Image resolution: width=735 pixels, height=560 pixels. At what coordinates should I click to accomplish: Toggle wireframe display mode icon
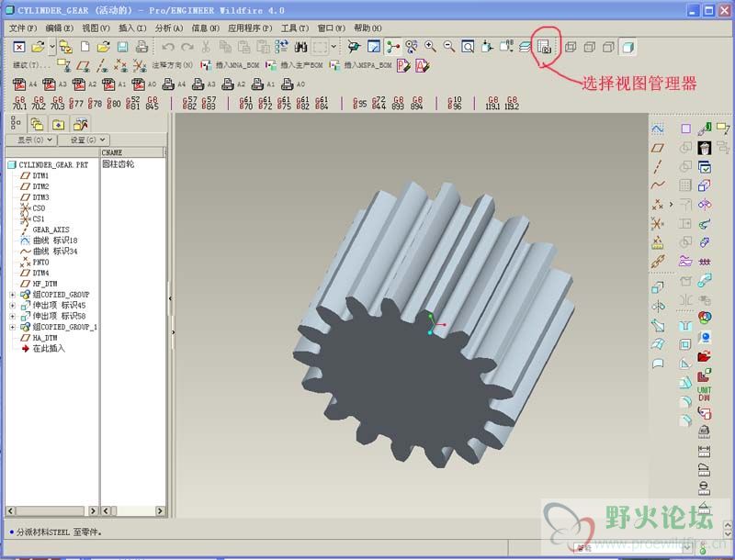[570, 46]
